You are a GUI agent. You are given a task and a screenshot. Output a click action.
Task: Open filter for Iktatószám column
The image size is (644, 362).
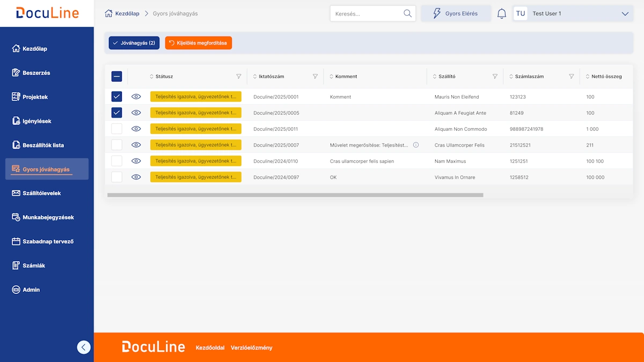coord(315,77)
